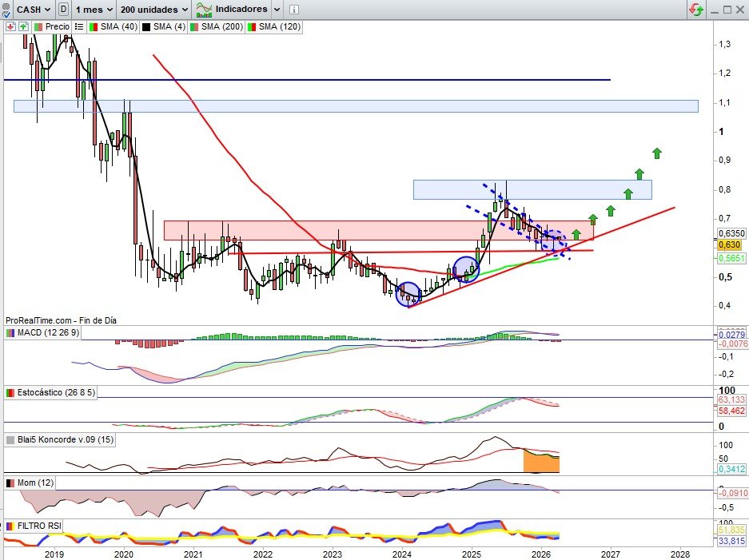Viewport: 749px width, 560px height.
Task: Click the MACD value -0,0076
Action: 732,344
